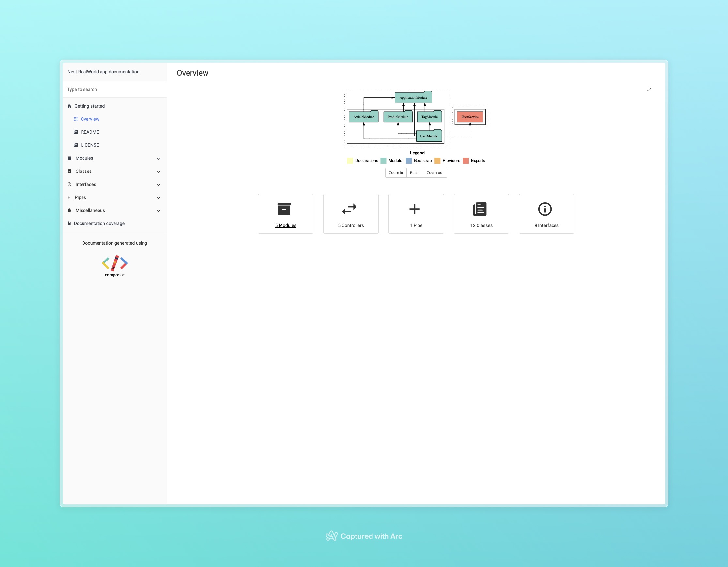Click the Module legend teal swatch
The image size is (728, 567).
pyautogui.click(x=383, y=160)
